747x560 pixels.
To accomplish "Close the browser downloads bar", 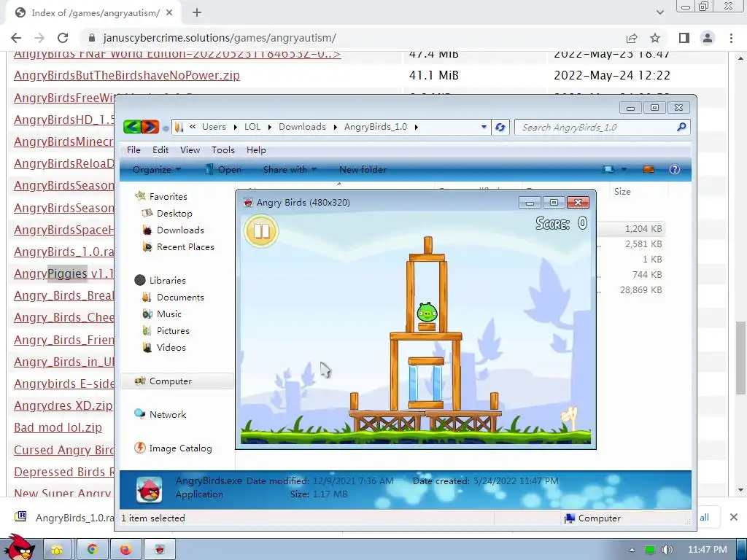I will point(734,517).
